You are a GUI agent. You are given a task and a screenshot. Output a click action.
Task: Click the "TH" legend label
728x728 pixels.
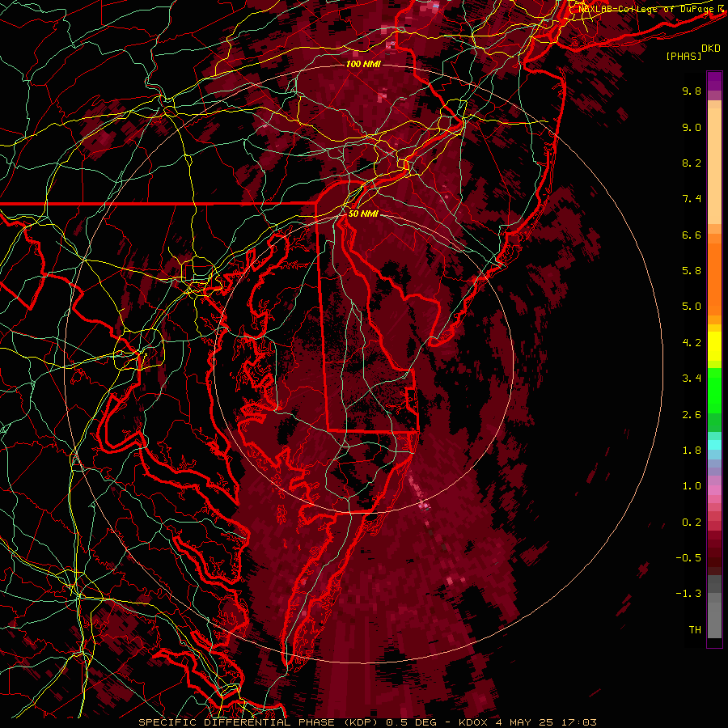[695, 630]
